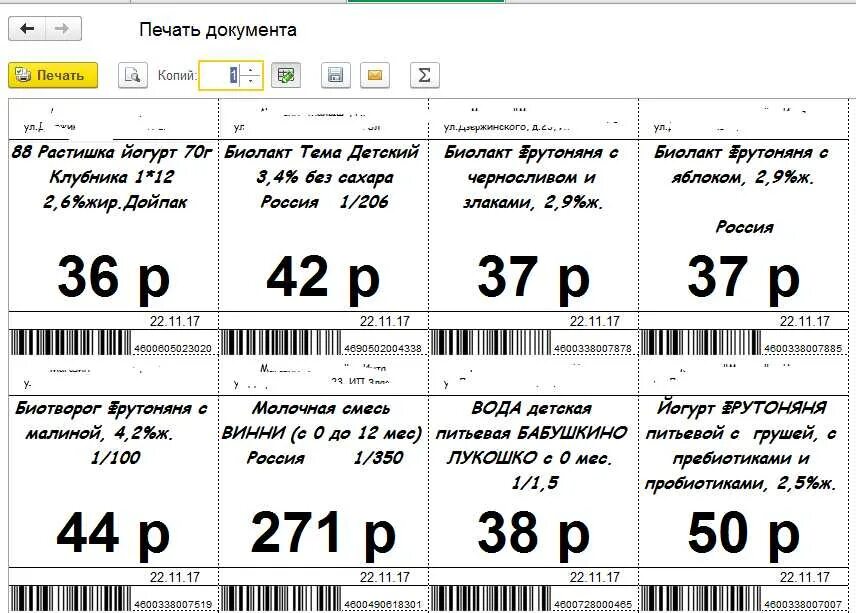The image size is (856, 613).
Task: Click the barcode image of the Молочная смесь ВИННИ label
Action: [281, 599]
